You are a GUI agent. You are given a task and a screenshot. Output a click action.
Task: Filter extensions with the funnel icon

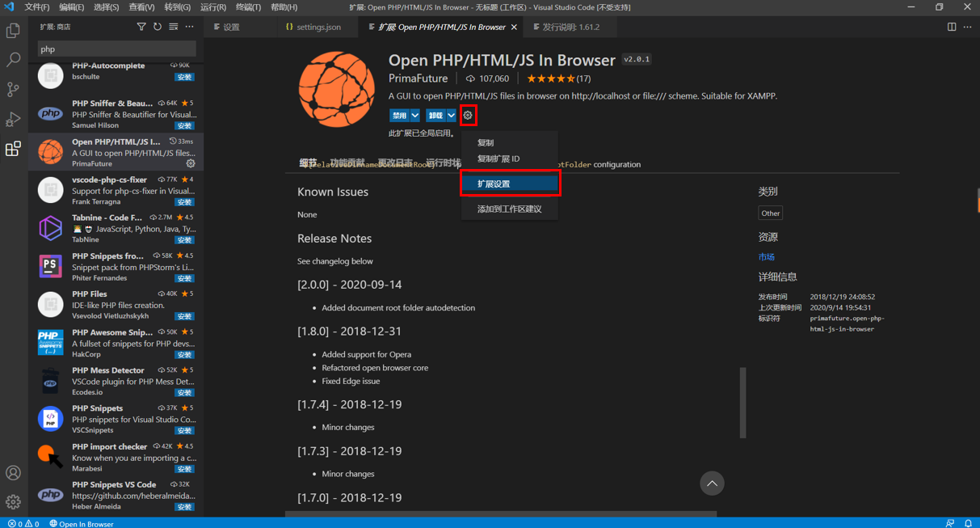click(x=141, y=27)
